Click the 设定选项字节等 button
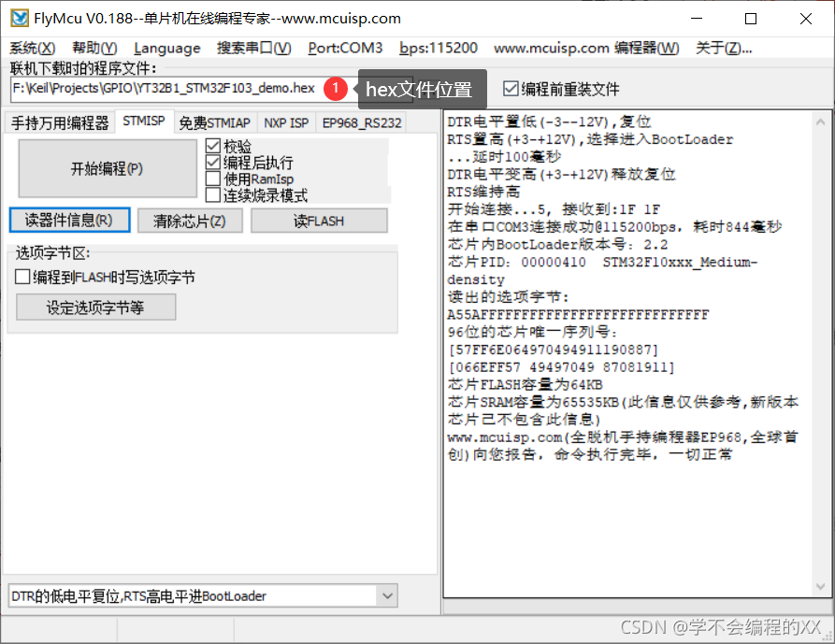This screenshot has width=835, height=644. 96,308
